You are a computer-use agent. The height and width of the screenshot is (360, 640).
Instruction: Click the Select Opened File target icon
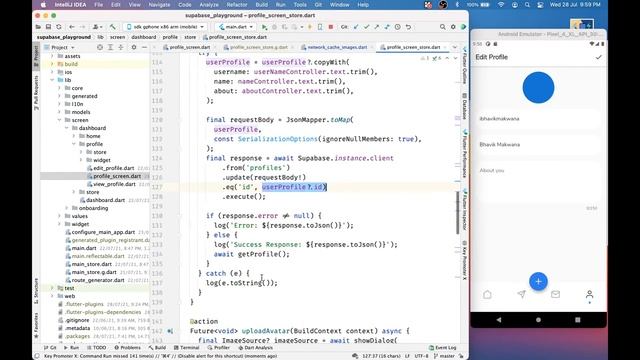click(x=100, y=47)
